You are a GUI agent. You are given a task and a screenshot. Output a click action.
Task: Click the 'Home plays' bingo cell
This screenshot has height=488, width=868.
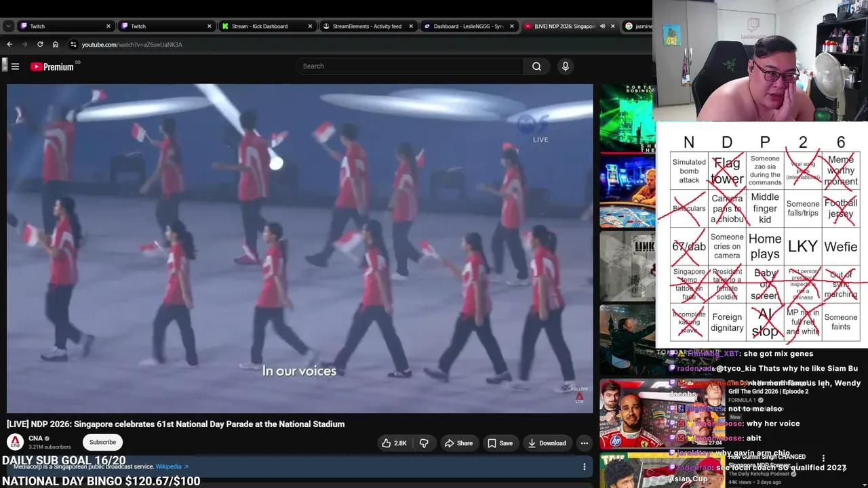tap(765, 247)
